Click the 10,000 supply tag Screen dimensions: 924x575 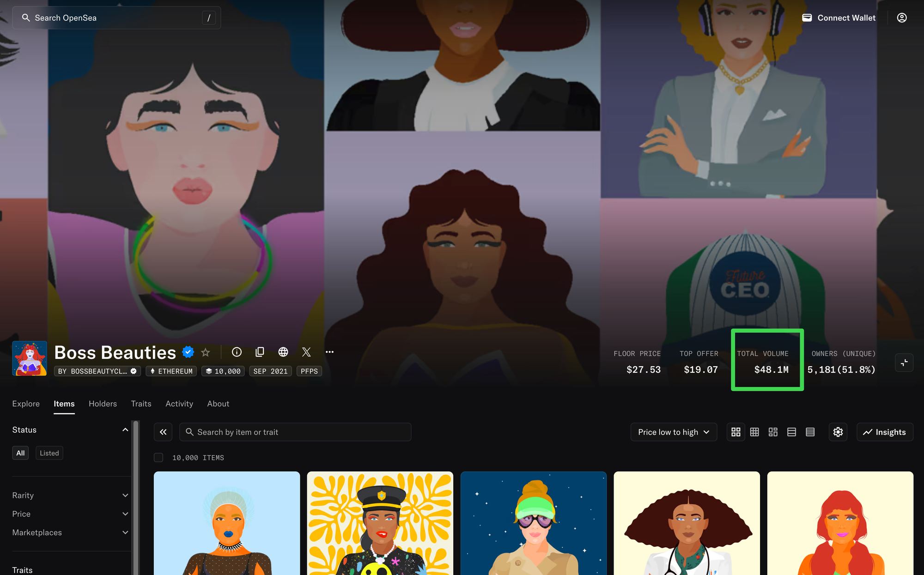pyautogui.click(x=223, y=371)
